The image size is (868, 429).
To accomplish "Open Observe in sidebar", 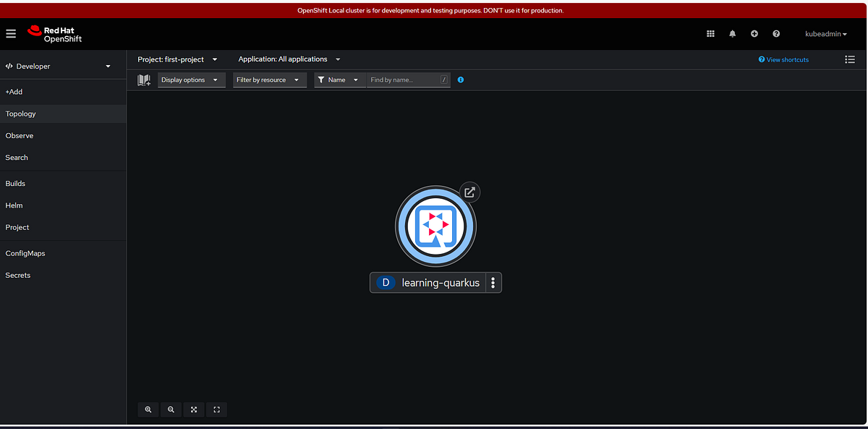I will pyautogui.click(x=63, y=135).
